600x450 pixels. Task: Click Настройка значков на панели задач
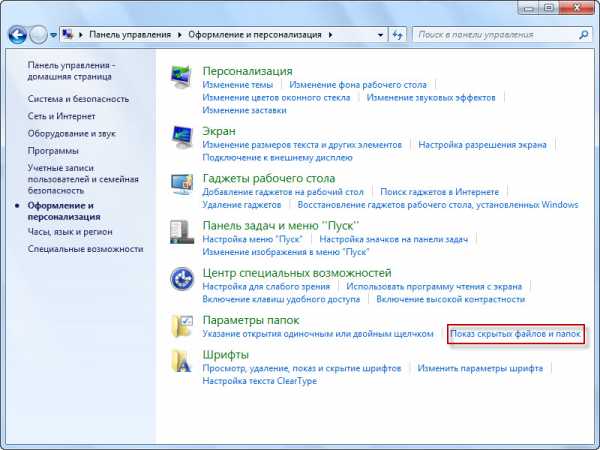coord(394,240)
